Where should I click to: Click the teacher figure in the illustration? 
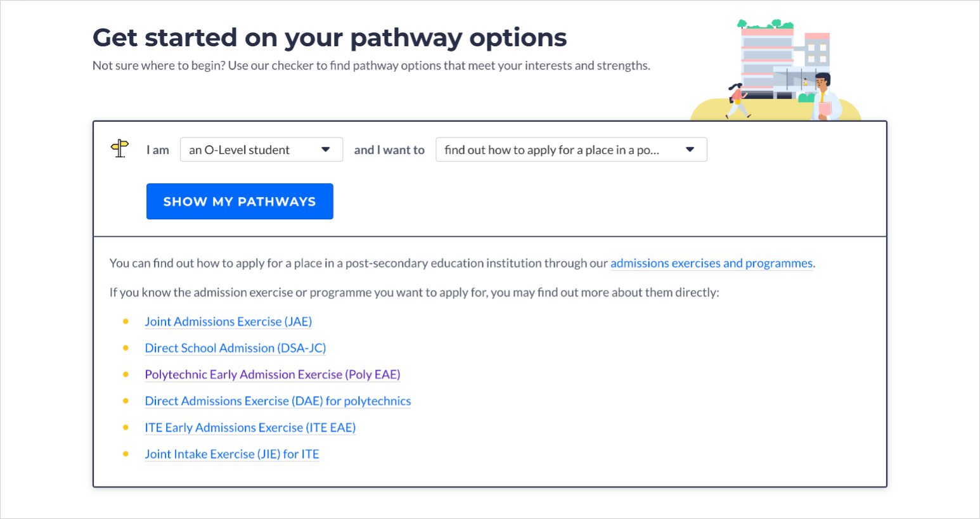click(x=825, y=97)
